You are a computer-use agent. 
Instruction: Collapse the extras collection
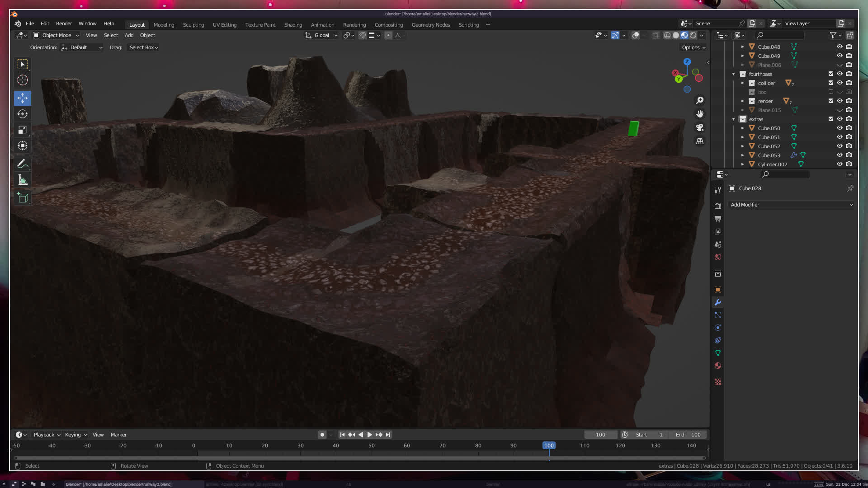733,119
